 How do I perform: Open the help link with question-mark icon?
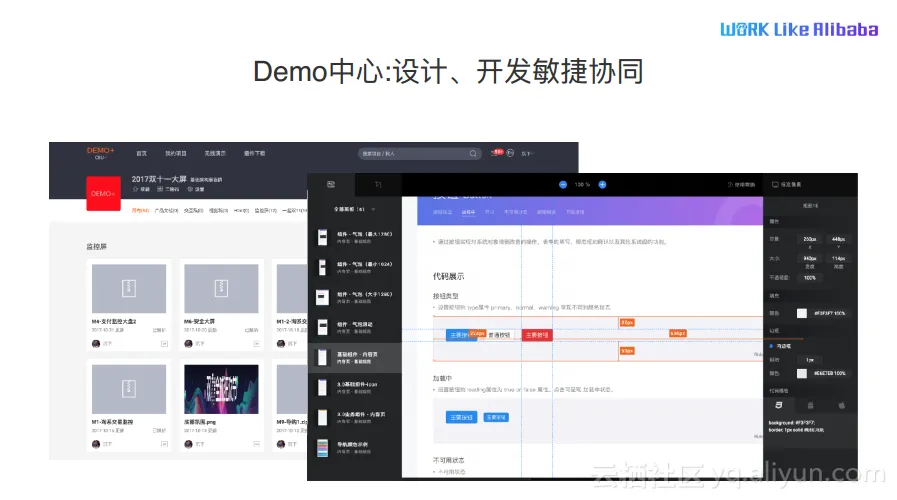(x=741, y=185)
